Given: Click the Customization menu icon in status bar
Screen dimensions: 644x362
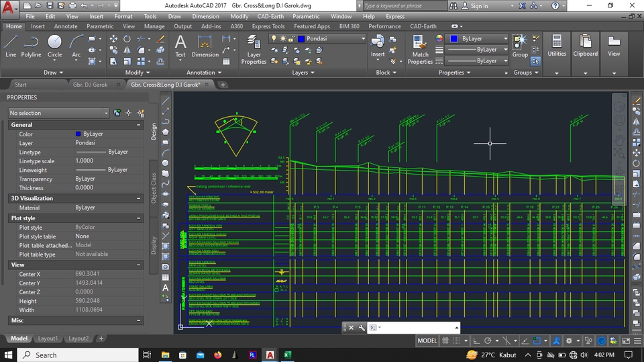Looking at the screenshot, I should click(637, 341).
